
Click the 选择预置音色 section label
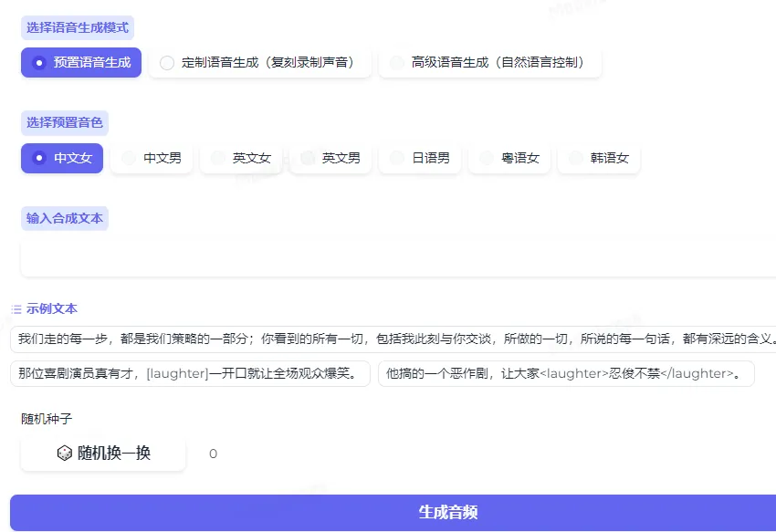(x=64, y=122)
